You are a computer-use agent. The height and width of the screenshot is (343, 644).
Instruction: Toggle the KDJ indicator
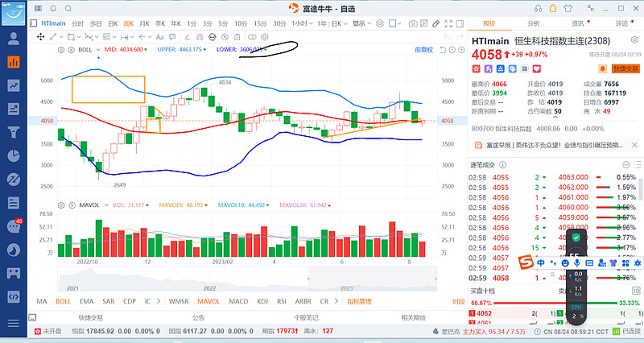click(262, 301)
